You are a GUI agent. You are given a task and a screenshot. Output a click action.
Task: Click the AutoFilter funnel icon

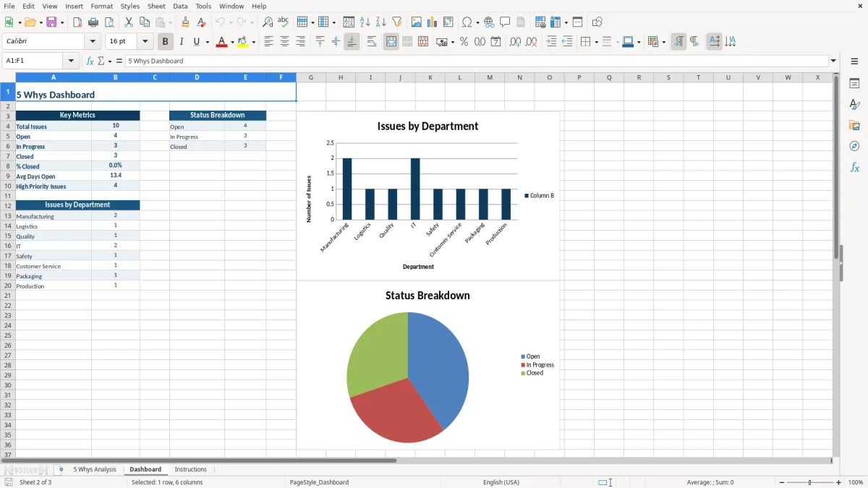coord(397,22)
